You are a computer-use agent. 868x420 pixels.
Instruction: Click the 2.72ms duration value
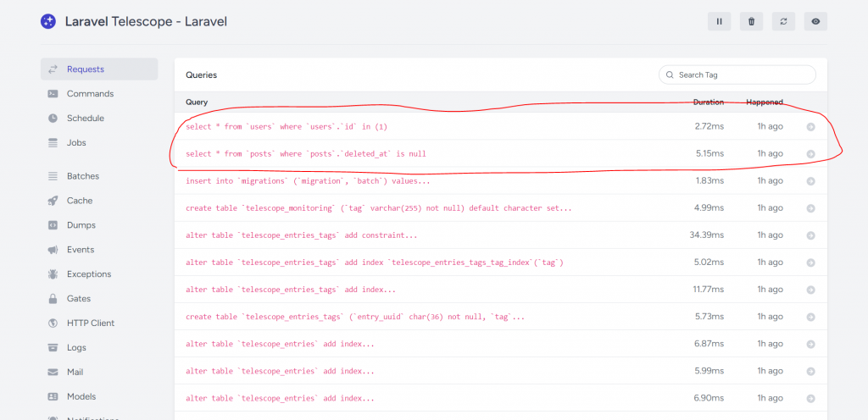pos(709,126)
